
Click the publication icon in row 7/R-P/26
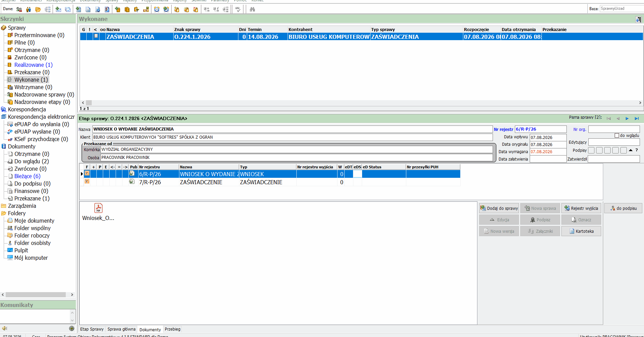pos(132,181)
